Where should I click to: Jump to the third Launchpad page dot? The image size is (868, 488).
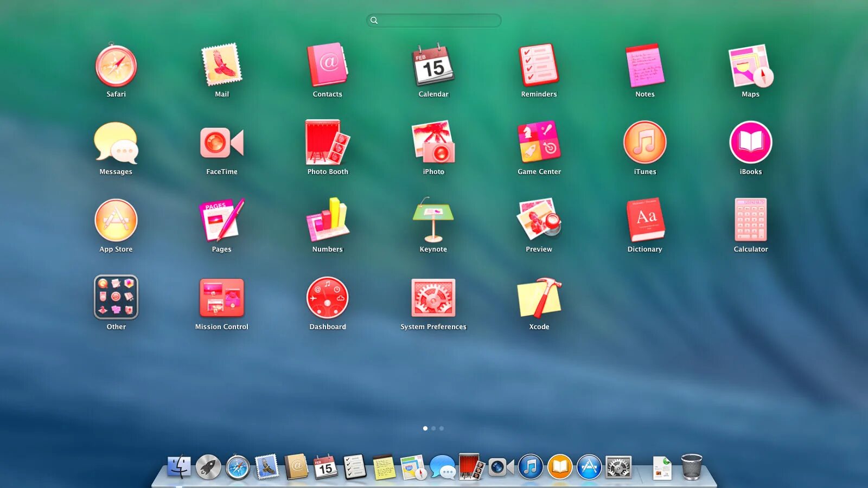(442, 428)
